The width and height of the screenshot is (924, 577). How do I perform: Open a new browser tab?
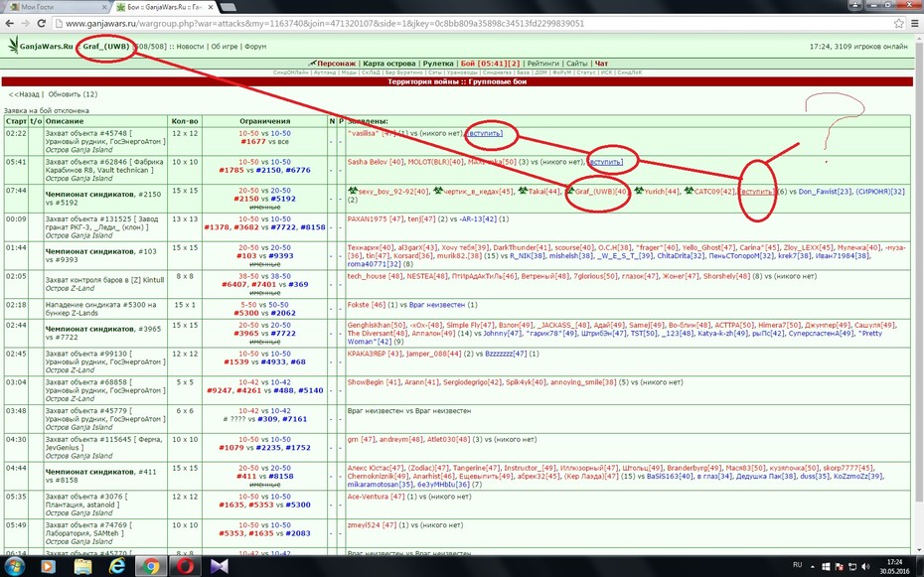point(229,7)
